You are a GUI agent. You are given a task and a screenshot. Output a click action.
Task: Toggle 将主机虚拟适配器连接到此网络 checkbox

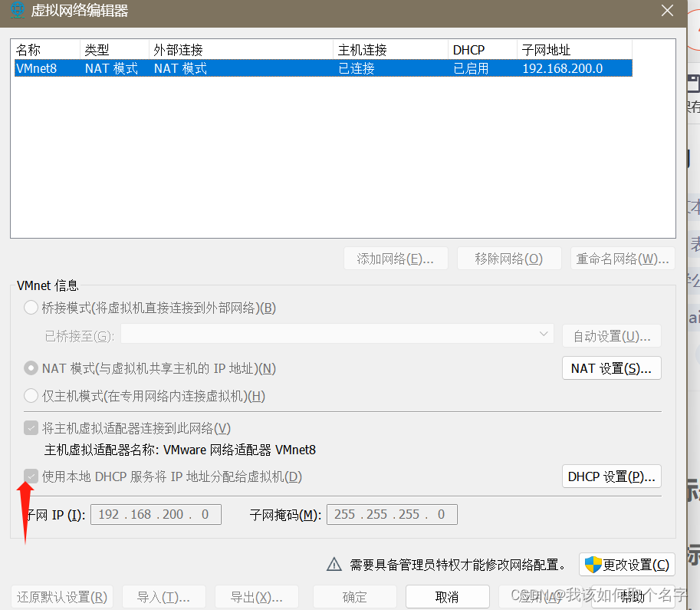[x=31, y=428]
